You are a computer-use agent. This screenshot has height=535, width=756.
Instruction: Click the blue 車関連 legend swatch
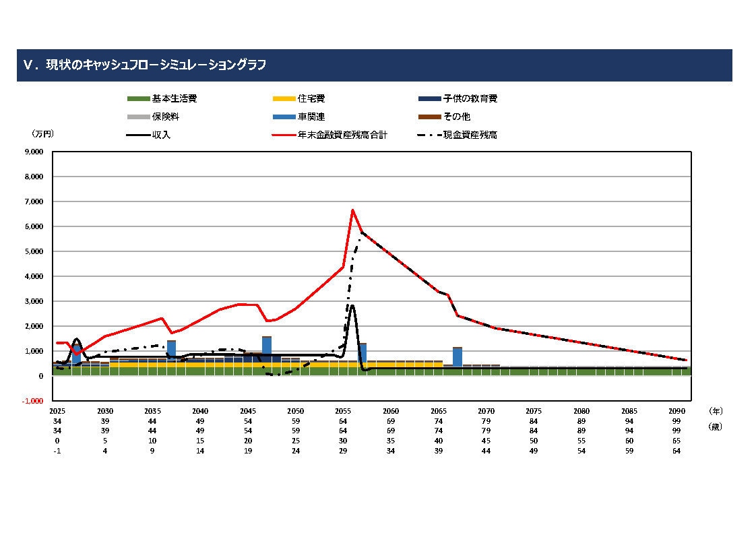284,117
